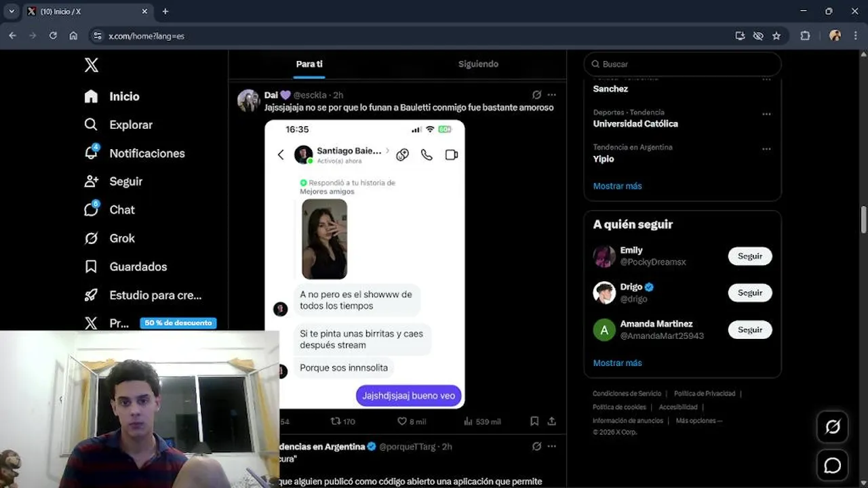
Task: Like Dai's post with 8 mil likes
Action: (x=411, y=421)
